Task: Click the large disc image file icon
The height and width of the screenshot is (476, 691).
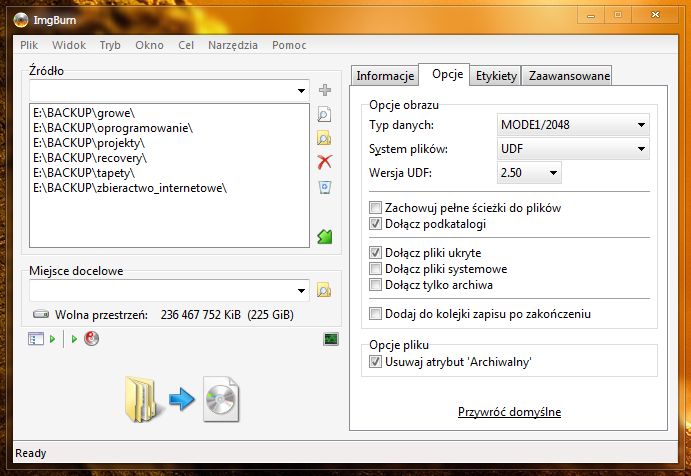Action: (x=221, y=399)
